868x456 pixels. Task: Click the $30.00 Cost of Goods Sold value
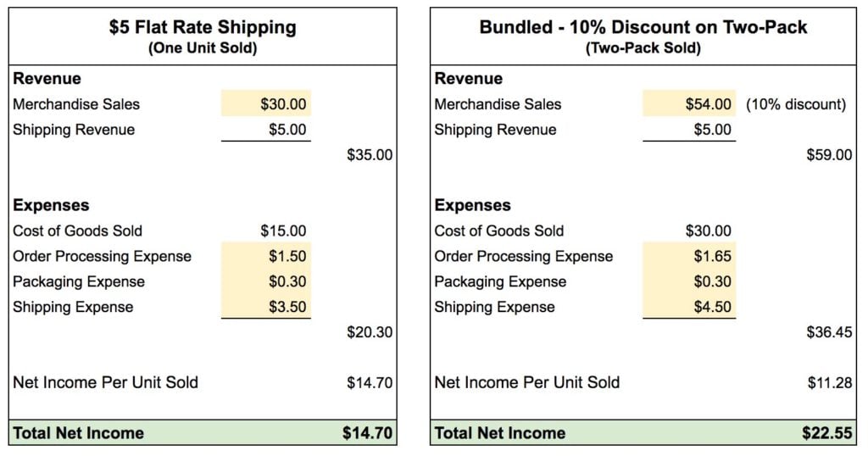[708, 231]
